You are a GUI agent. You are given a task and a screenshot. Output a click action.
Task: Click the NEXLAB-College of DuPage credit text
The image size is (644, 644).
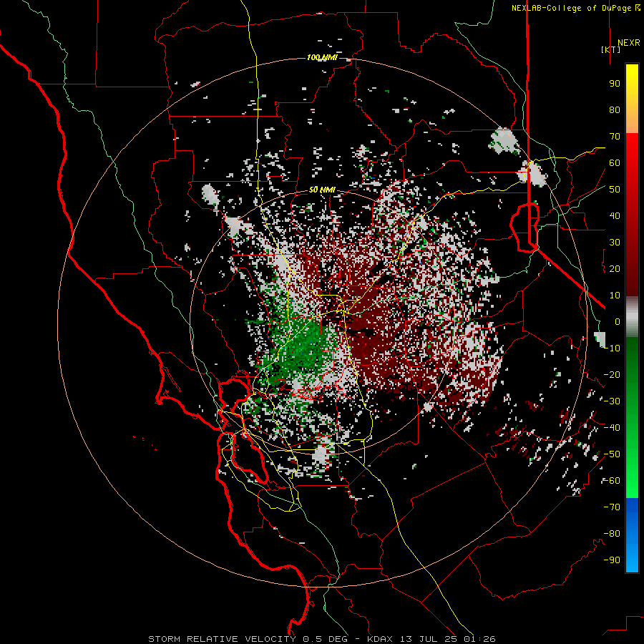(x=571, y=8)
